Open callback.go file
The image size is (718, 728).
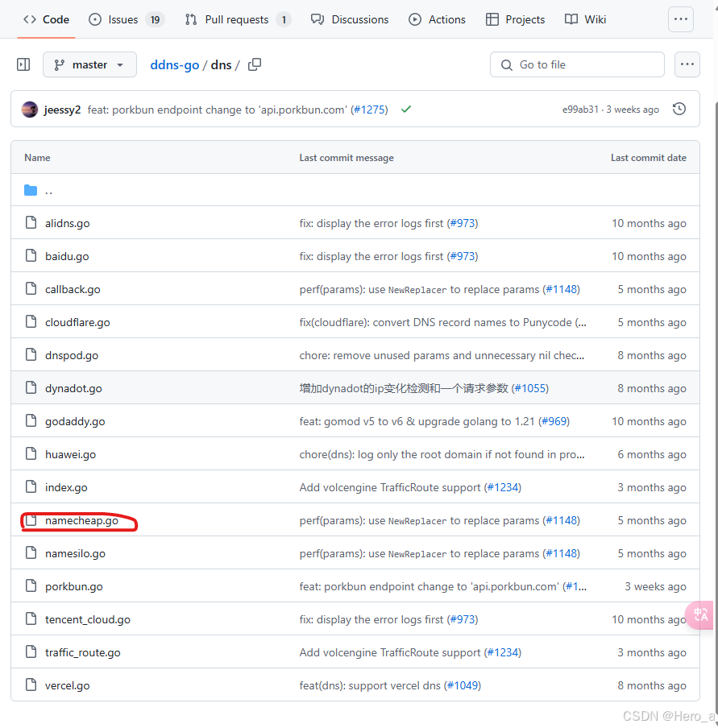[73, 289]
